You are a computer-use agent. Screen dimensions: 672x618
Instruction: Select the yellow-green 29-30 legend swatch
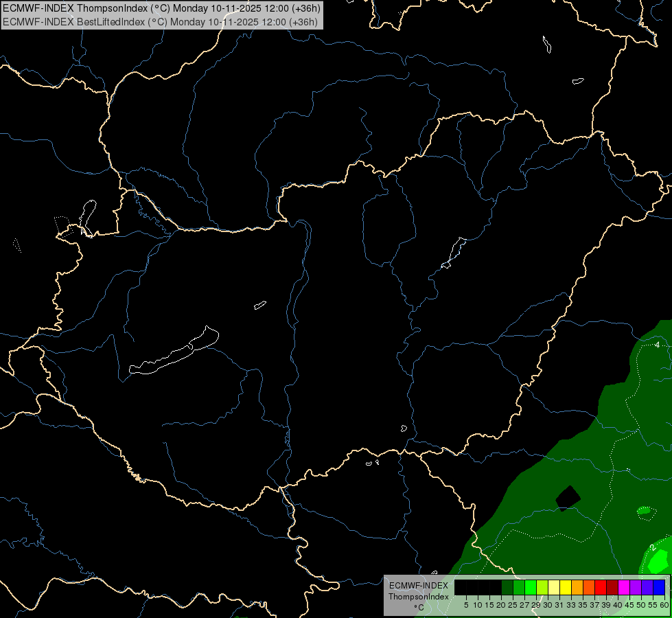[542, 587]
